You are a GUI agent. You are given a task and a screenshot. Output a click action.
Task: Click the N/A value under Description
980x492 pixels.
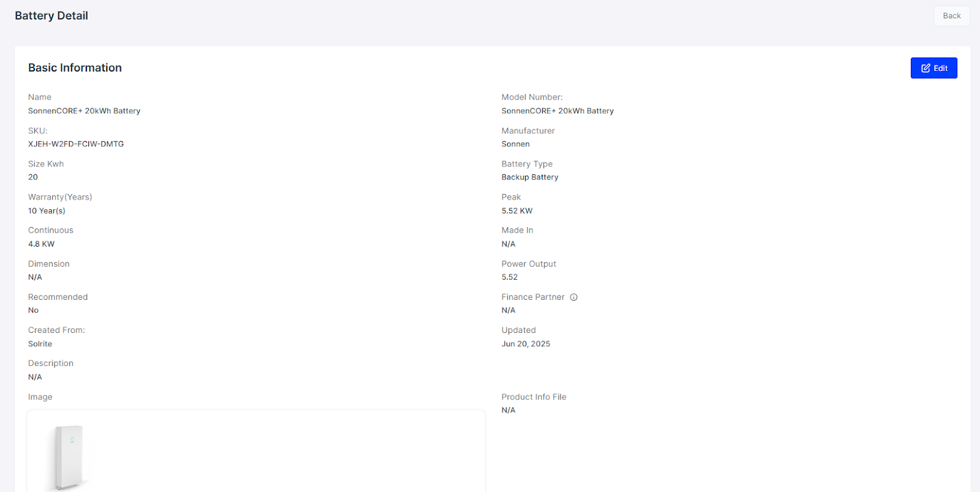(35, 377)
